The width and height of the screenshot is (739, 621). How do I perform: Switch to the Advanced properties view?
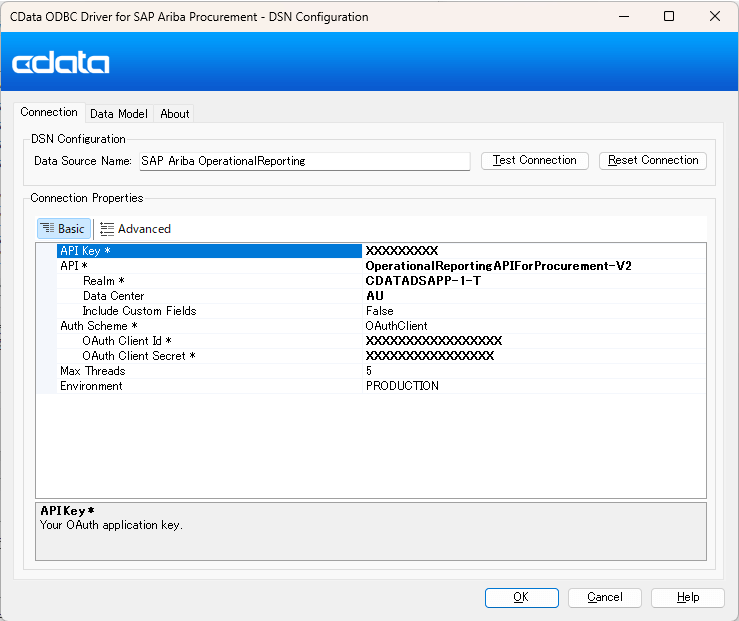pyautogui.click(x=136, y=229)
